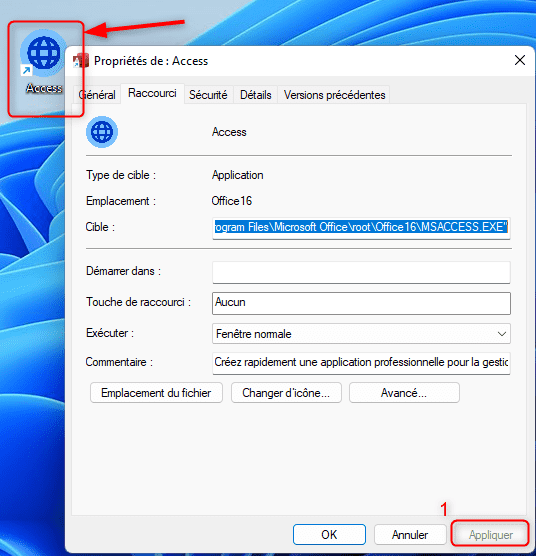The image size is (536, 556).
Task: Click in the Cible target path field
Action: (361, 227)
